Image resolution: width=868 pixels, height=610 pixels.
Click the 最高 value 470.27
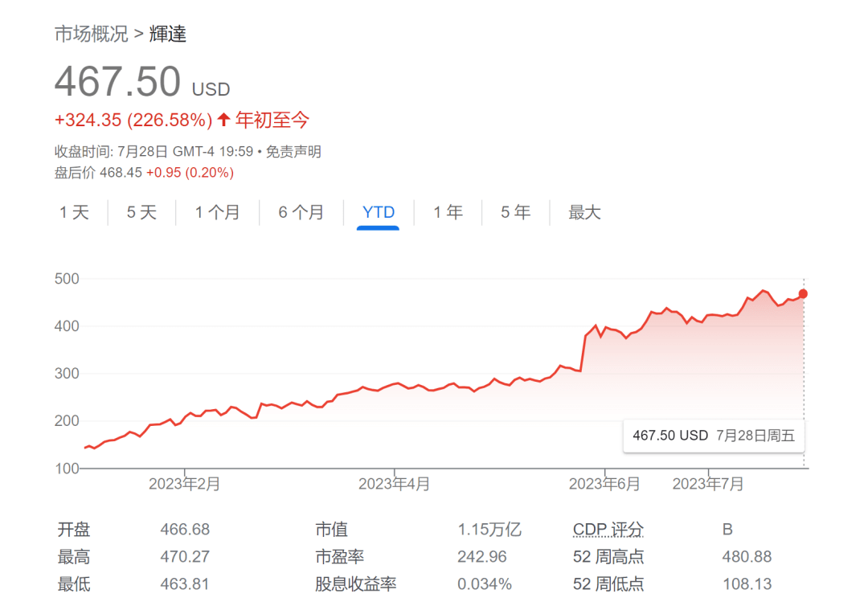click(x=185, y=556)
